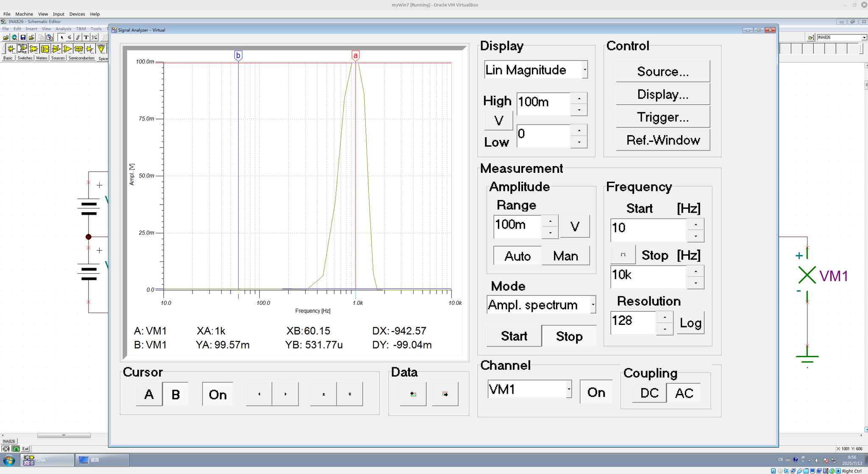Place an op-amp component from component bar
The image size is (868, 474).
click(x=33, y=49)
